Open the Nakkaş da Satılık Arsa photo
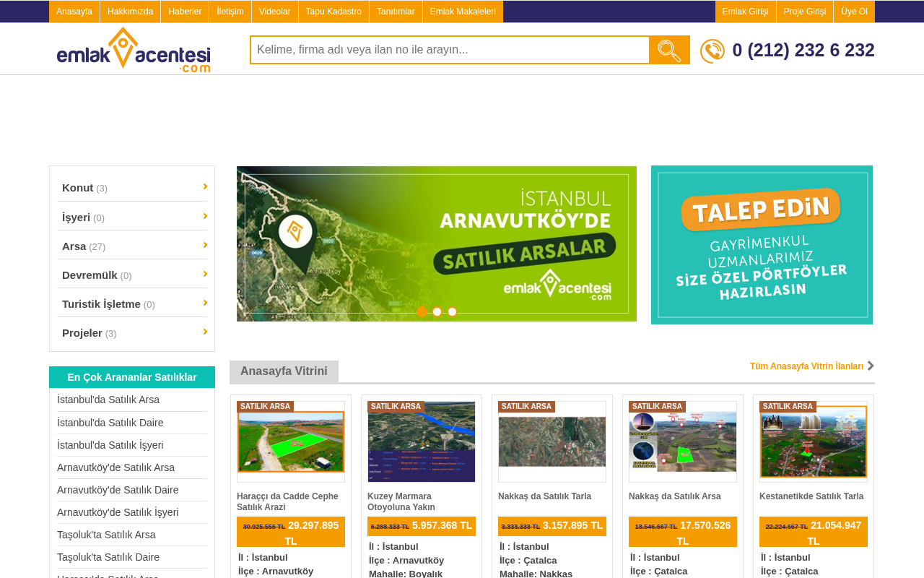This screenshot has width=924, height=578. click(683, 441)
